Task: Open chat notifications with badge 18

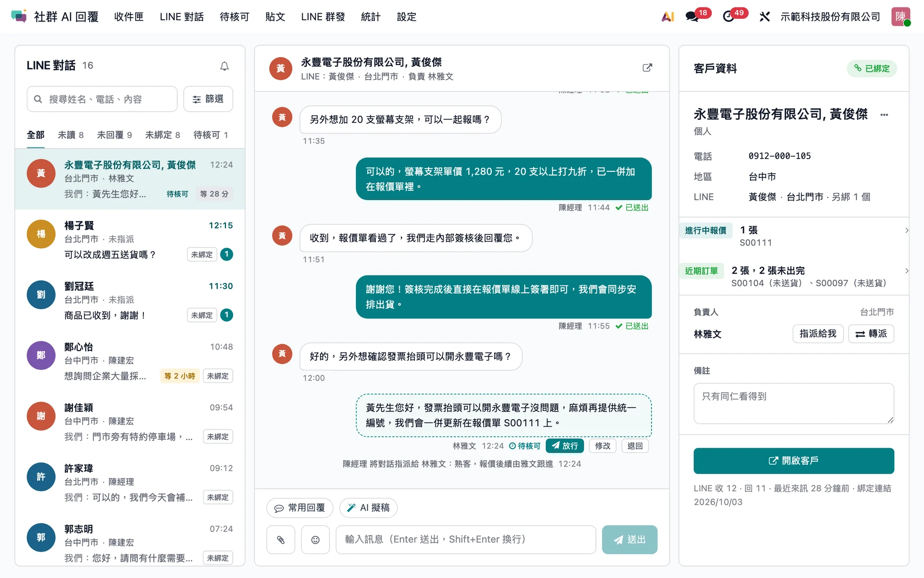Action: [x=693, y=17]
